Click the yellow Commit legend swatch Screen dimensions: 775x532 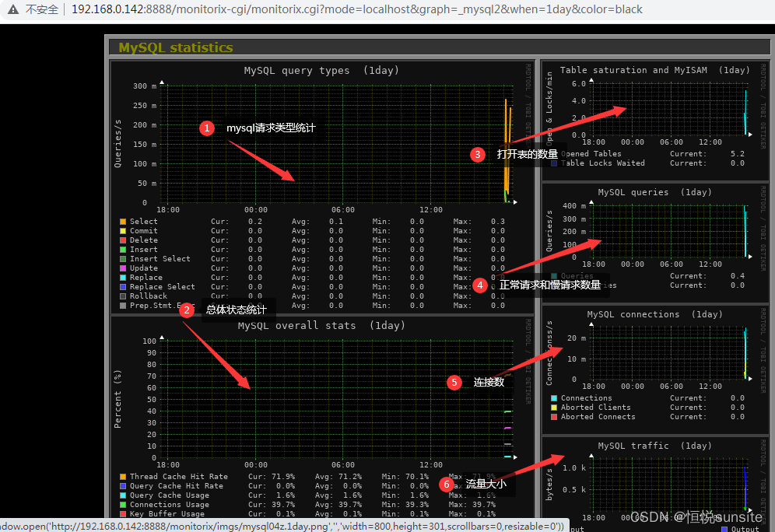point(123,231)
